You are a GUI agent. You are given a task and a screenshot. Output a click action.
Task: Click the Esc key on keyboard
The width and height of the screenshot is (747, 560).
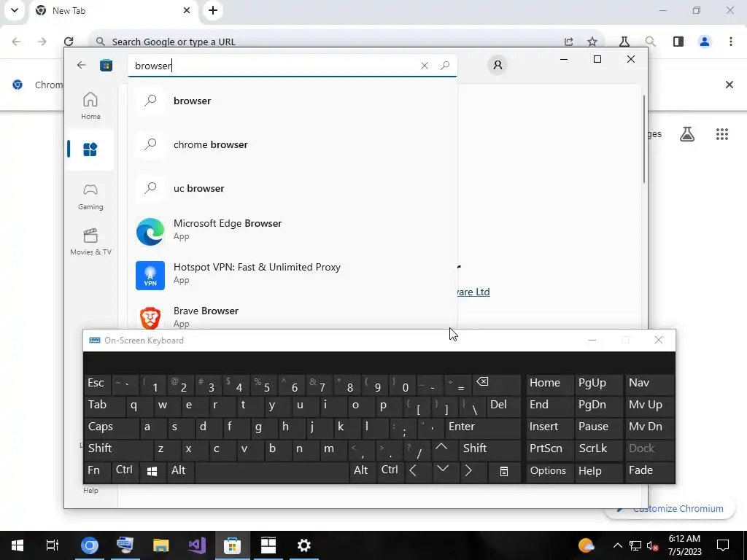tap(97, 384)
